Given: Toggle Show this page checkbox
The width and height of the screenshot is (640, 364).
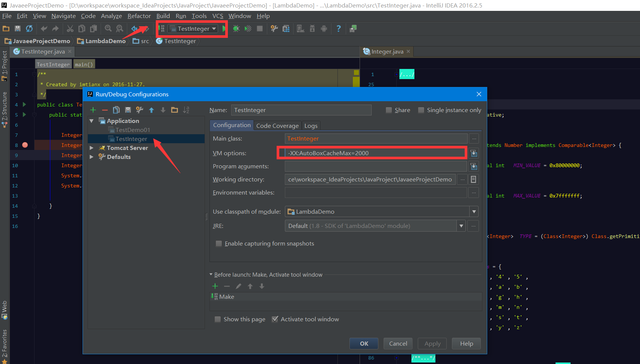Looking at the screenshot, I should pyautogui.click(x=218, y=319).
